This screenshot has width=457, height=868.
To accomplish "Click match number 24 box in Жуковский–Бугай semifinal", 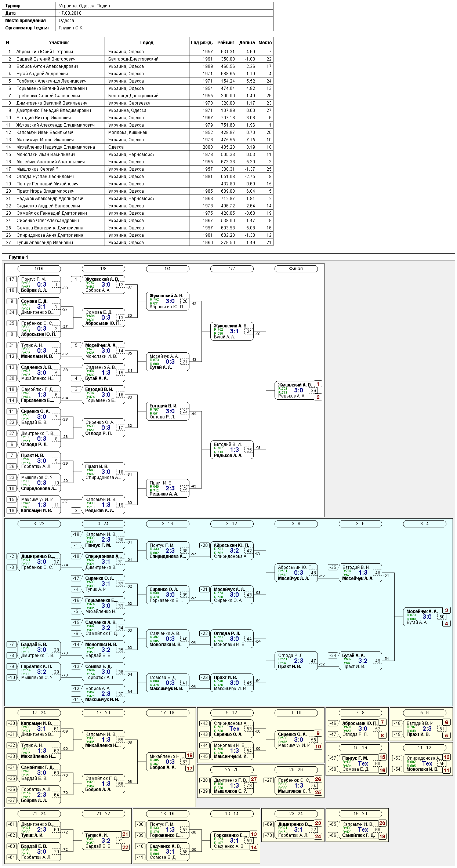I will pyautogui.click(x=249, y=331).
